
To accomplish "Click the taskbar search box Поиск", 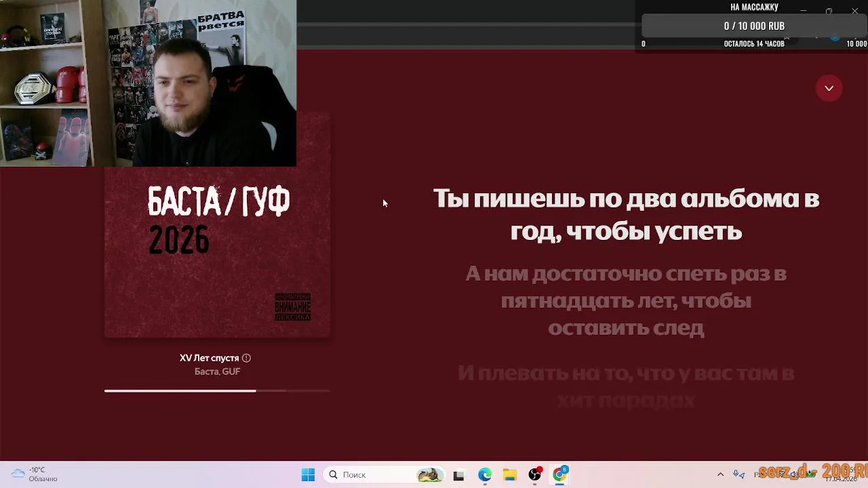I will pyautogui.click(x=384, y=474).
